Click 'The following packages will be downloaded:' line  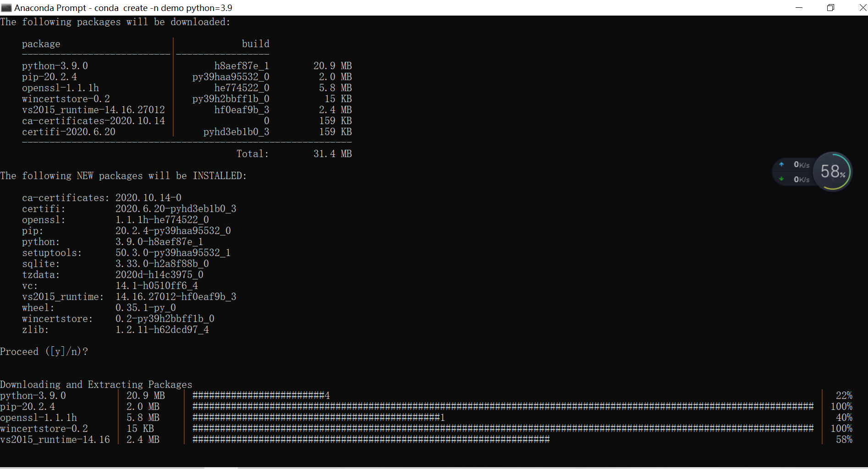(x=115, y=22)
